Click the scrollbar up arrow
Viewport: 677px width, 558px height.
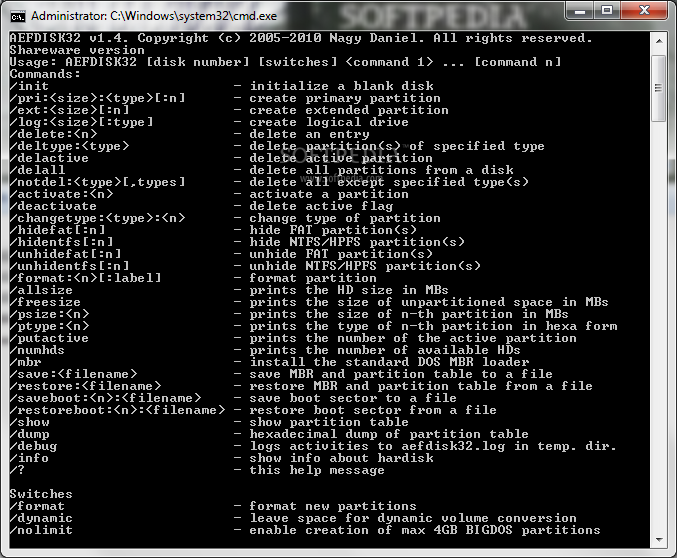pos(659,41)
